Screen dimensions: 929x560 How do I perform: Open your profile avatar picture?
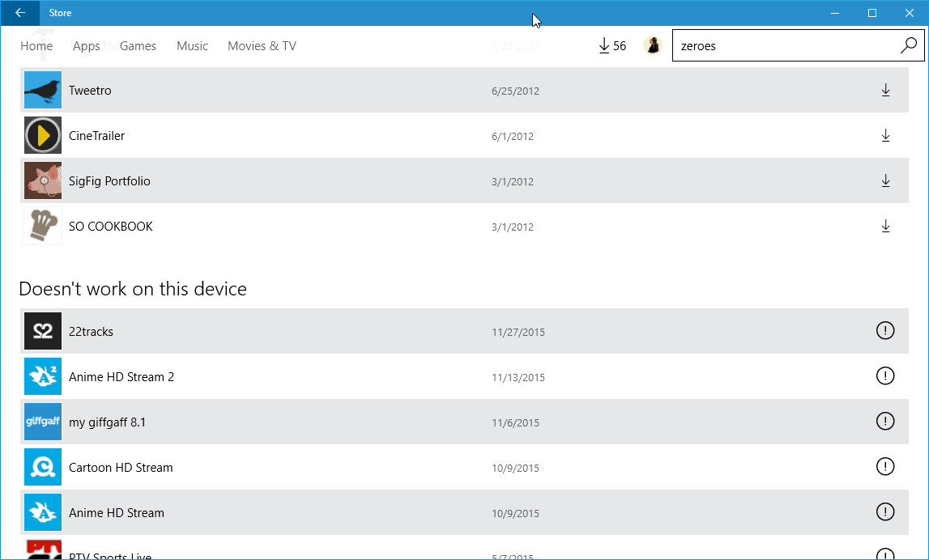(653, 45)
